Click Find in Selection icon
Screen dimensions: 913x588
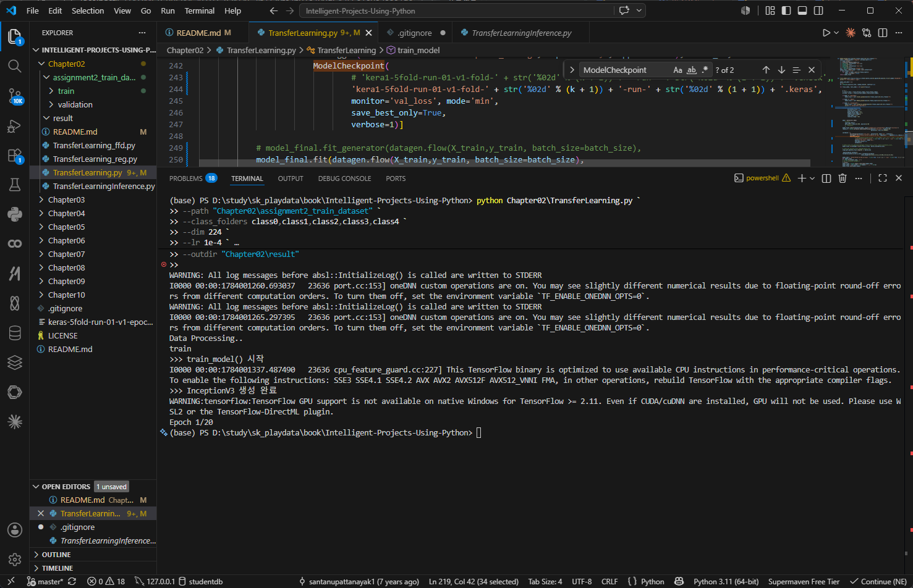[796, 70]
